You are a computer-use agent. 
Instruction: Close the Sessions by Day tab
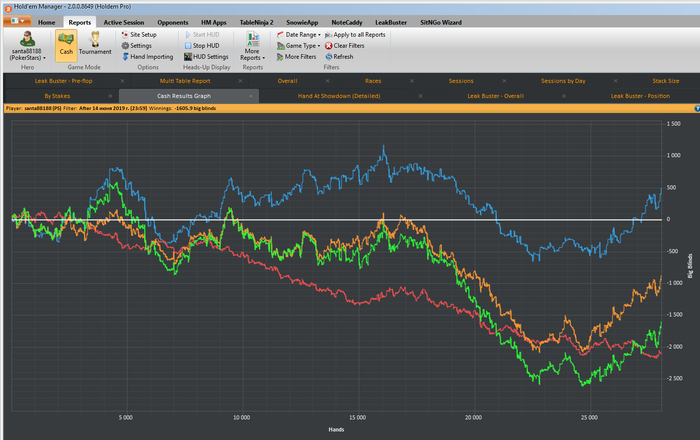click(616, 81)
